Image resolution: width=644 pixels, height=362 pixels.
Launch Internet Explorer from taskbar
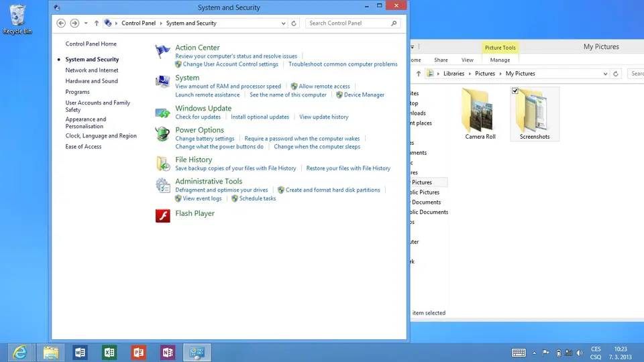pyautogui.click(x=19, y=353)
